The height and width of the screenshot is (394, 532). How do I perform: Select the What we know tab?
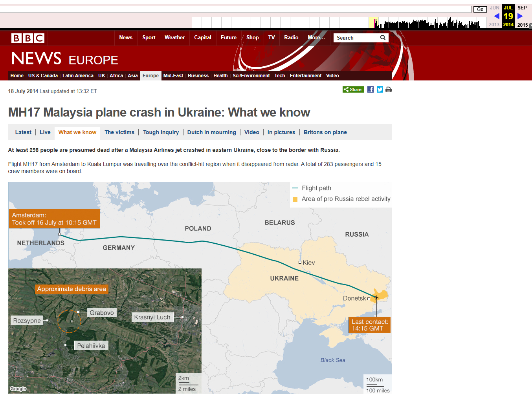77,132
